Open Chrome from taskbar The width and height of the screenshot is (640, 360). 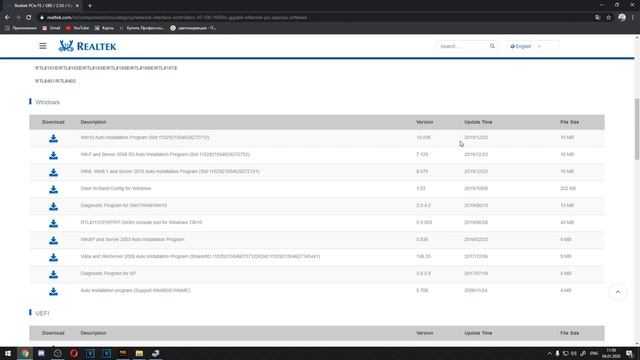[x=25, y=353]
